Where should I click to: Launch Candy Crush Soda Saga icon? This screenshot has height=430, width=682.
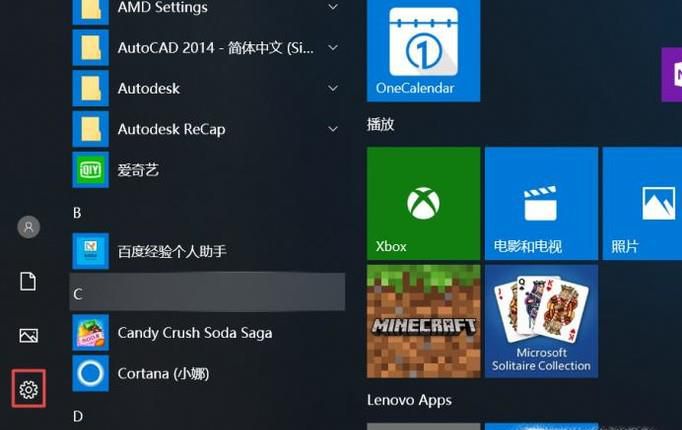click(90, 333)
